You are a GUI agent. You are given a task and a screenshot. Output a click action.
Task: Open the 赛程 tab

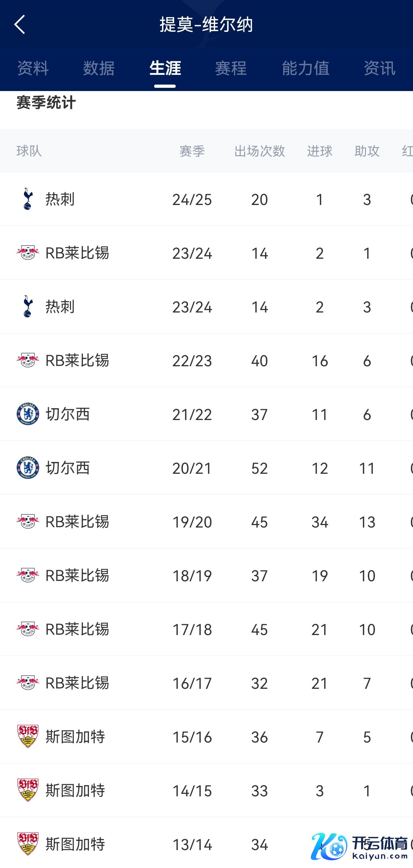[x=231, y=68]
